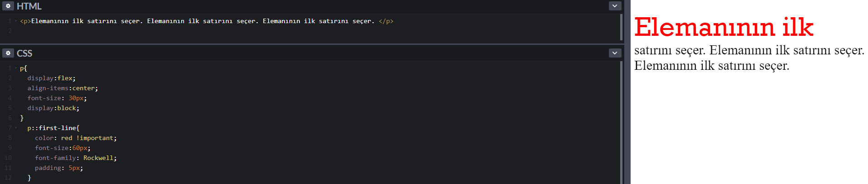This screenshot has width=868, height=184.
Task: Open the CSS editor settings gear
Action: pos(8,53)
